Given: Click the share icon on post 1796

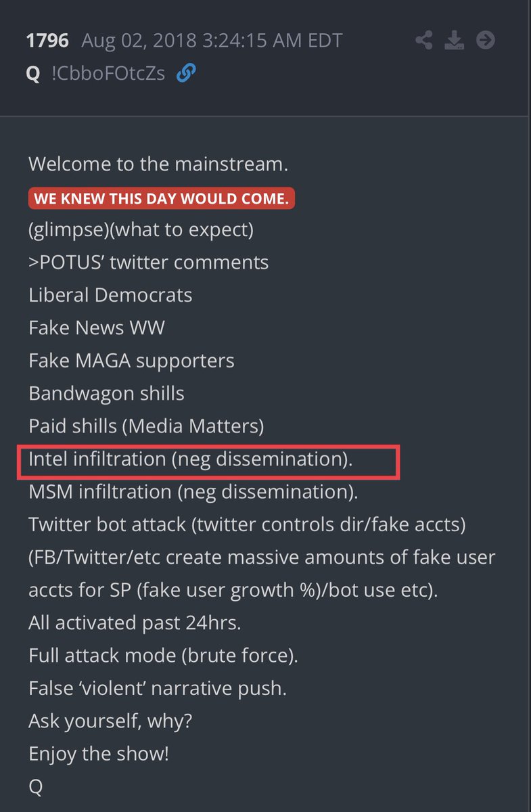Looking at the screenshot, I should [x=424, y=41].
